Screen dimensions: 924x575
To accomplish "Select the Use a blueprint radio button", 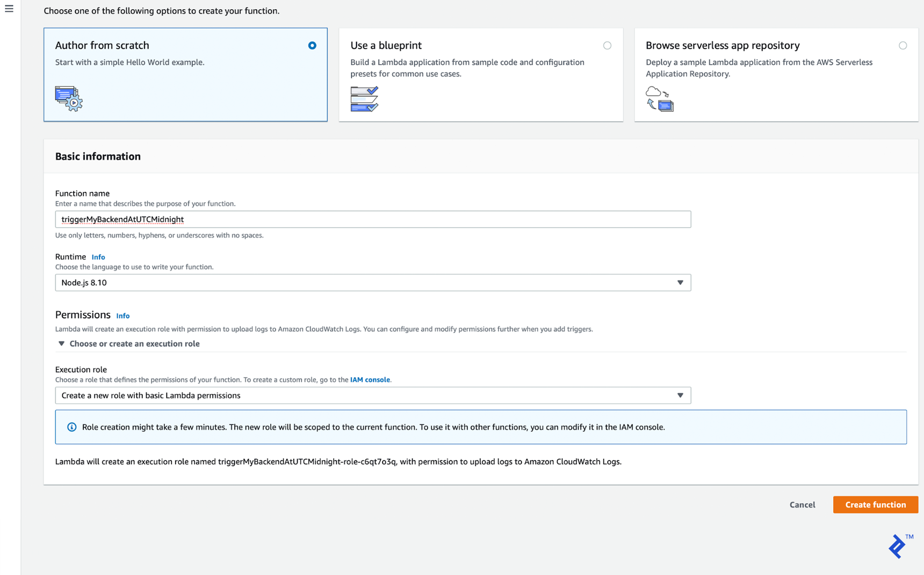I will coord(608,46).
